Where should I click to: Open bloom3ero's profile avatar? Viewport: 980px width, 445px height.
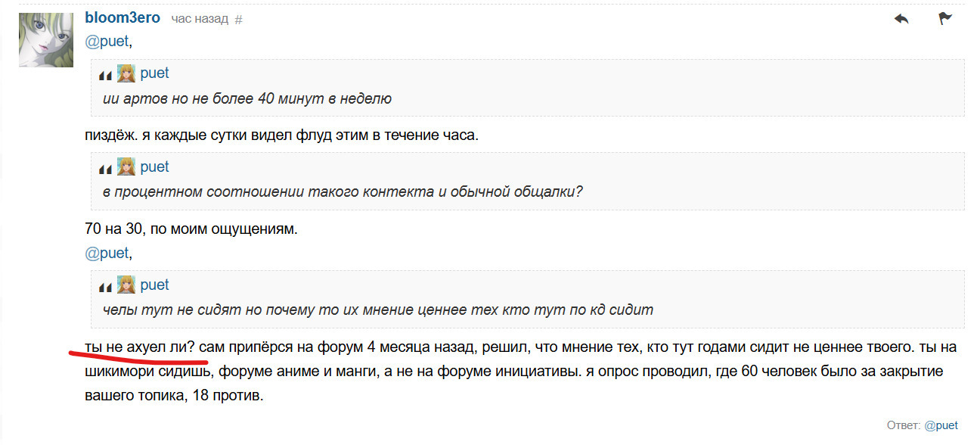[46, 39]
